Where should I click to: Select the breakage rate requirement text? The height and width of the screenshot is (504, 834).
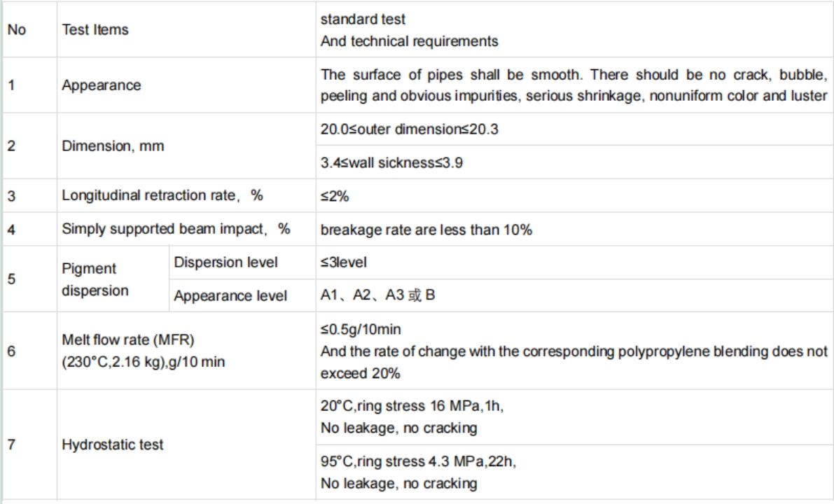(x=426, y=229)
